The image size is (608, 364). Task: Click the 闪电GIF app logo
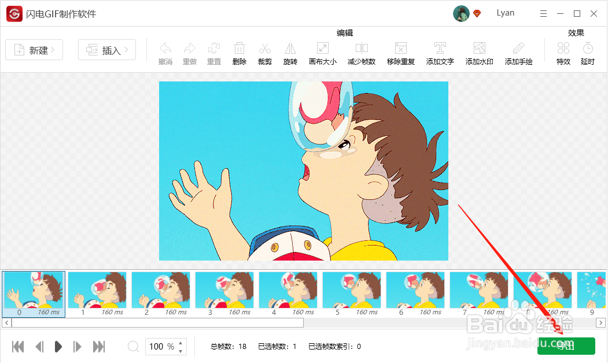tap(14, 14)
